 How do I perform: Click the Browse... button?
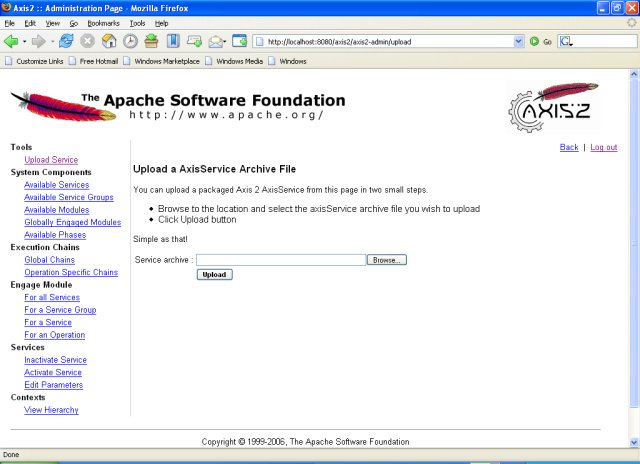(387, 260)
